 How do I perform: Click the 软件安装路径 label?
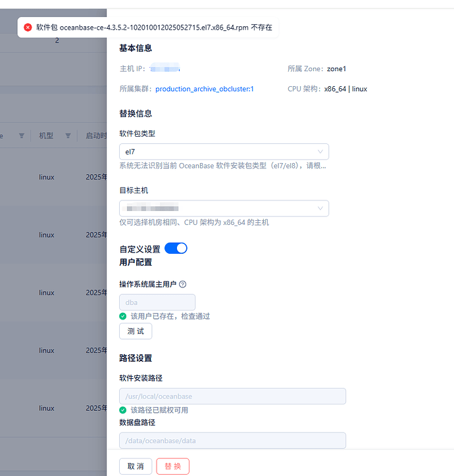(x=141, y=378)
